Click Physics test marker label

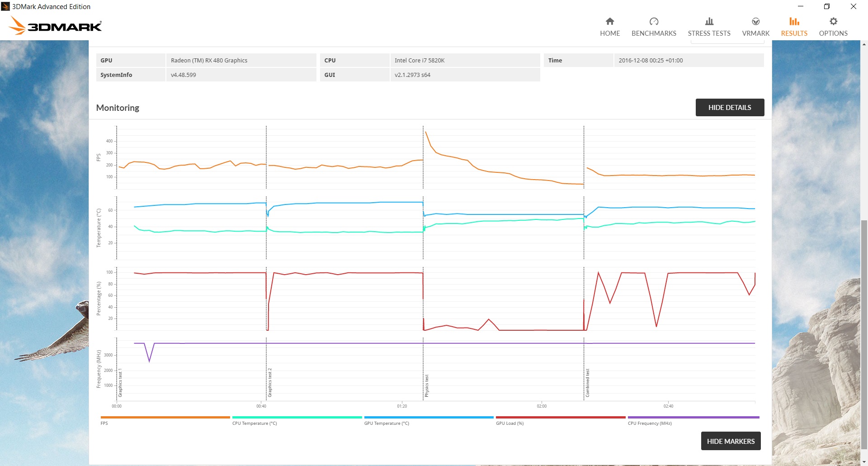pos(426,385)
